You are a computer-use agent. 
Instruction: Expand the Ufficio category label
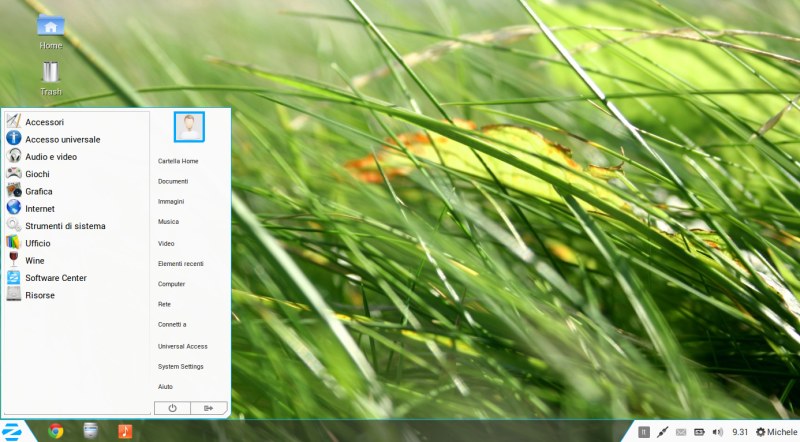(x=38, y=243)
